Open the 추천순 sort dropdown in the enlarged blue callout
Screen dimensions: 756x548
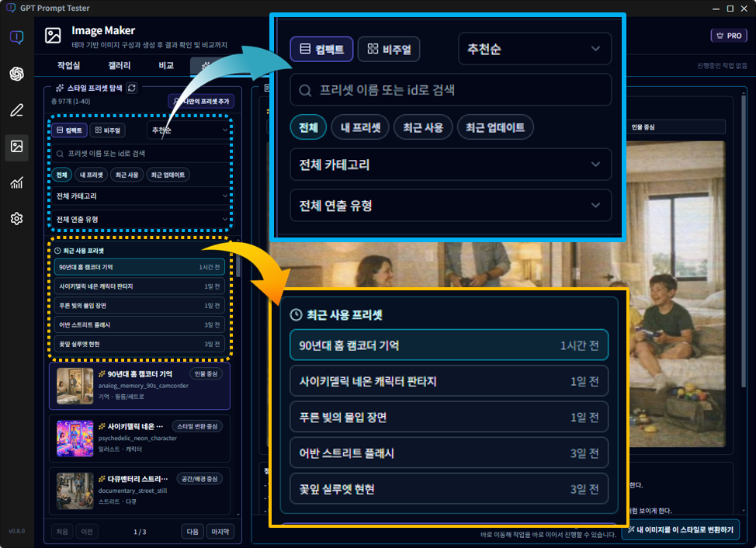(x=534, y=49)
